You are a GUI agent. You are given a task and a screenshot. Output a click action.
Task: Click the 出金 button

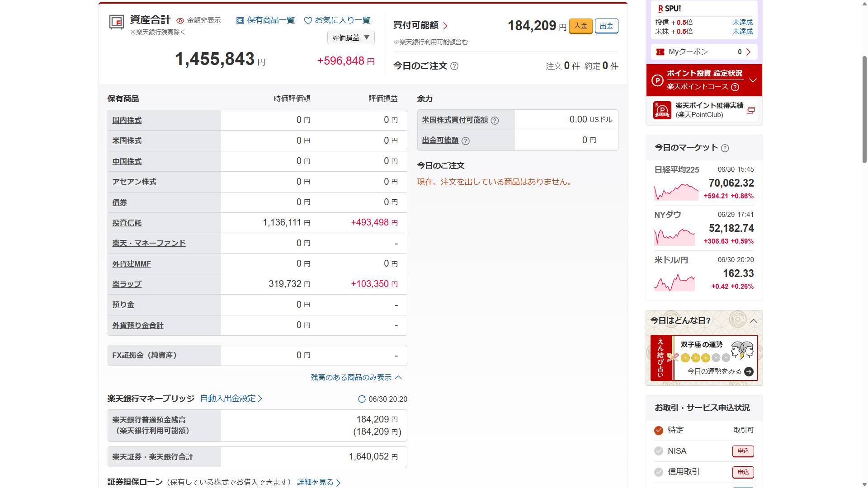[x=606, y=26]
